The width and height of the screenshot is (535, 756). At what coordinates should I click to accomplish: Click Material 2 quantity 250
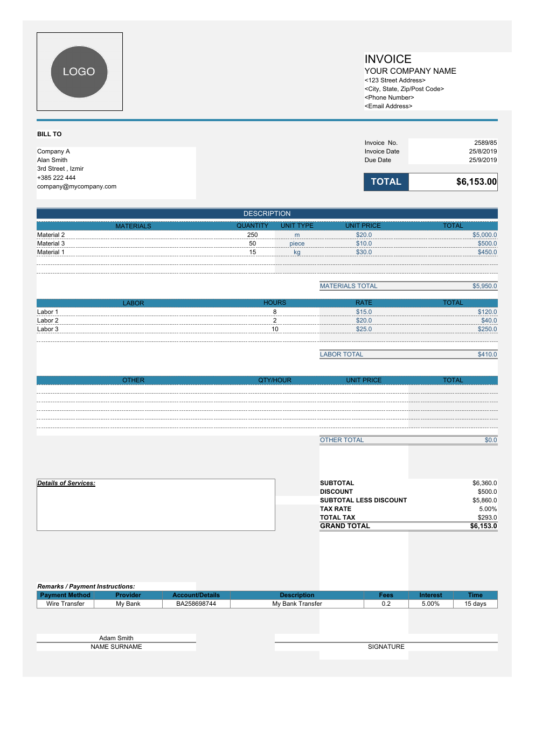(252, 235)
